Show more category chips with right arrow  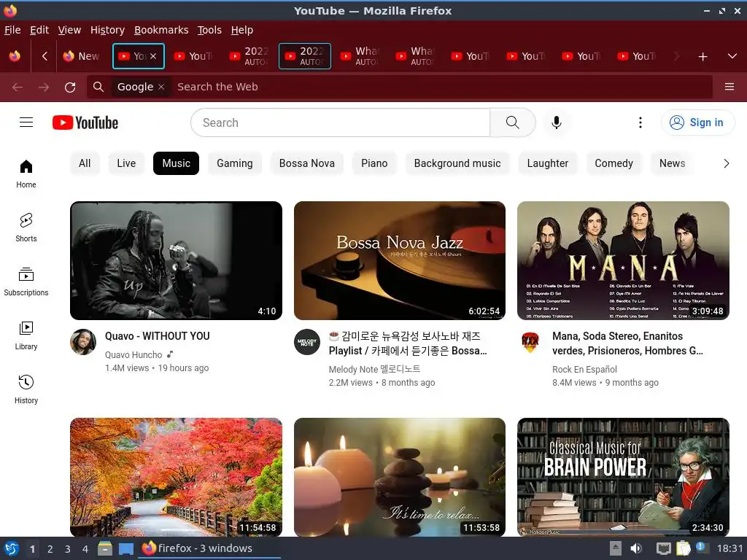pyautogui.click(x=726, y=163)
